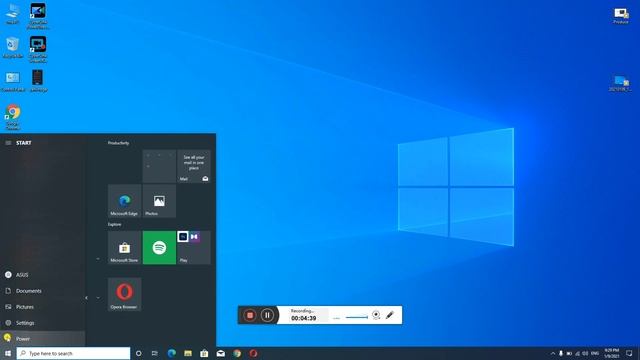Viewport: 640px width, 360px height.
Task: Open Microsoft Store from taskbar
Action: click(204, 353)
